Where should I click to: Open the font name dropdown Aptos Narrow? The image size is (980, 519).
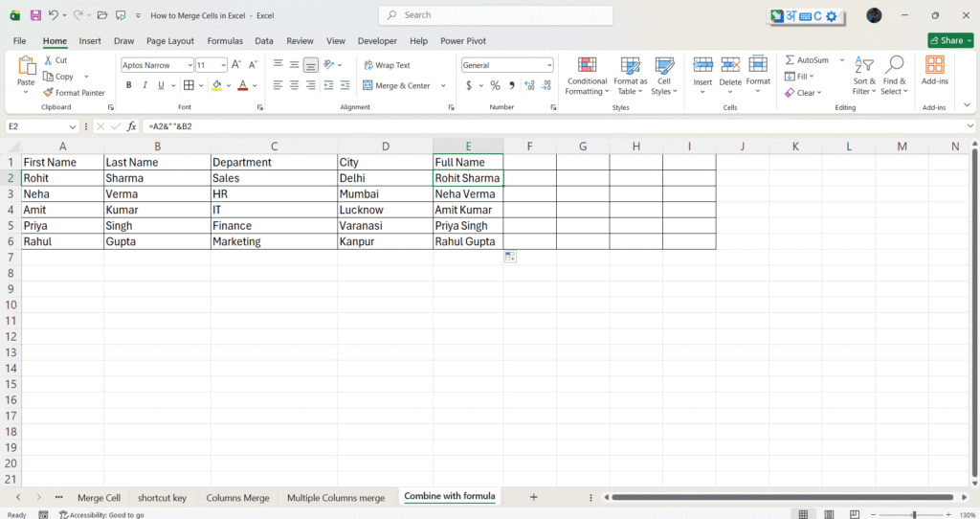tap(190, 65)
